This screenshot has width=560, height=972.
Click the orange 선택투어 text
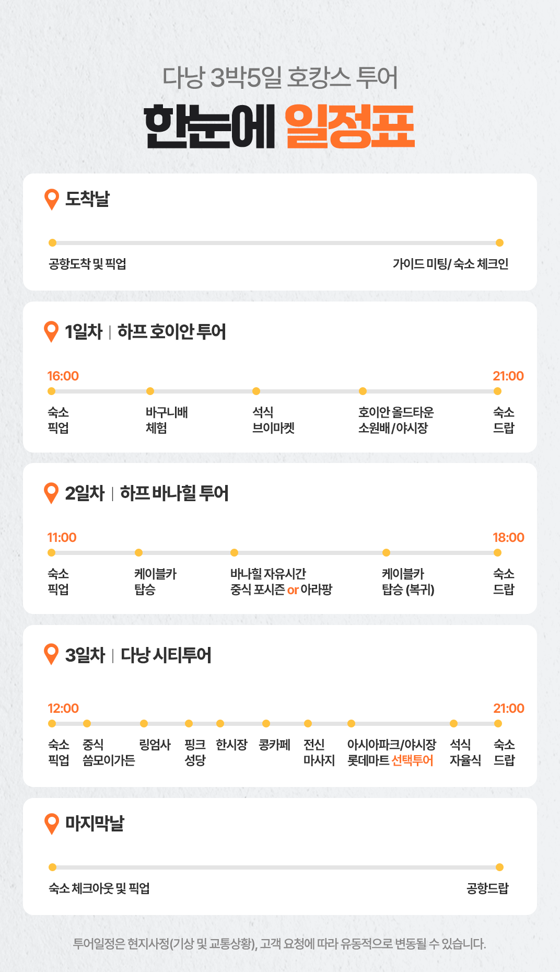coord(412,760)
